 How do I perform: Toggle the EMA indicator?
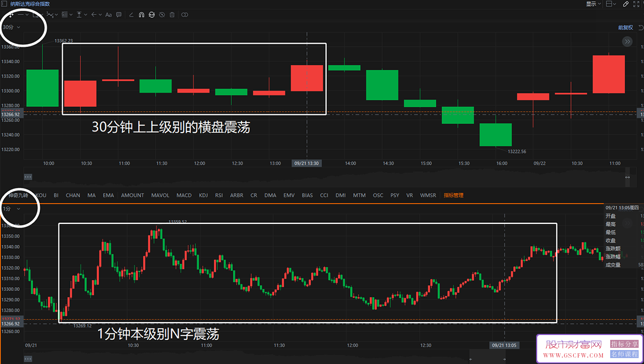click(x=108, y=195)
